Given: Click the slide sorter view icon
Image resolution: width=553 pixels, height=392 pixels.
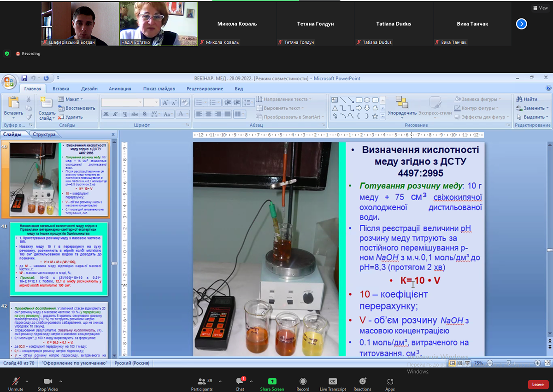Looking at the screenshot, I should 460,363.
